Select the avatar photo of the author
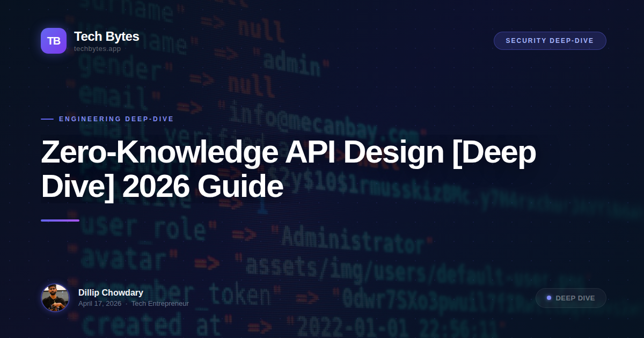This screenshot has width=644, height=338. coord(55,298)
